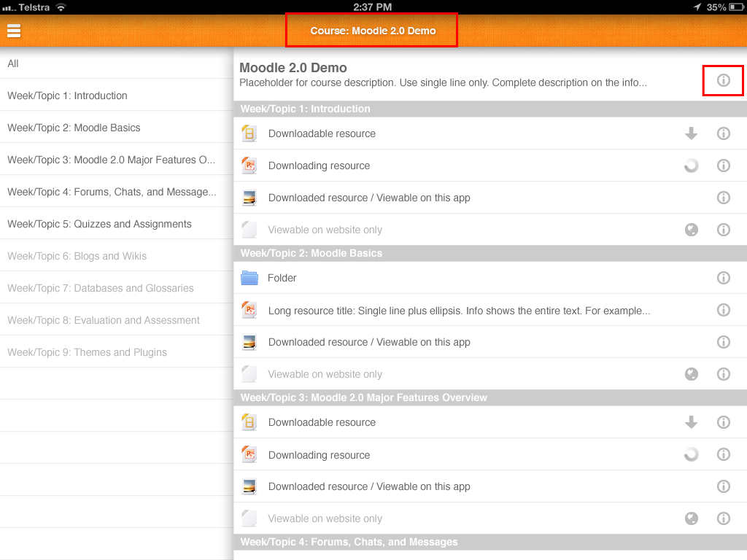747x560 pixels.
Task: Open info for Topic 2 Downloaded resource row
Action: (723, 342)
